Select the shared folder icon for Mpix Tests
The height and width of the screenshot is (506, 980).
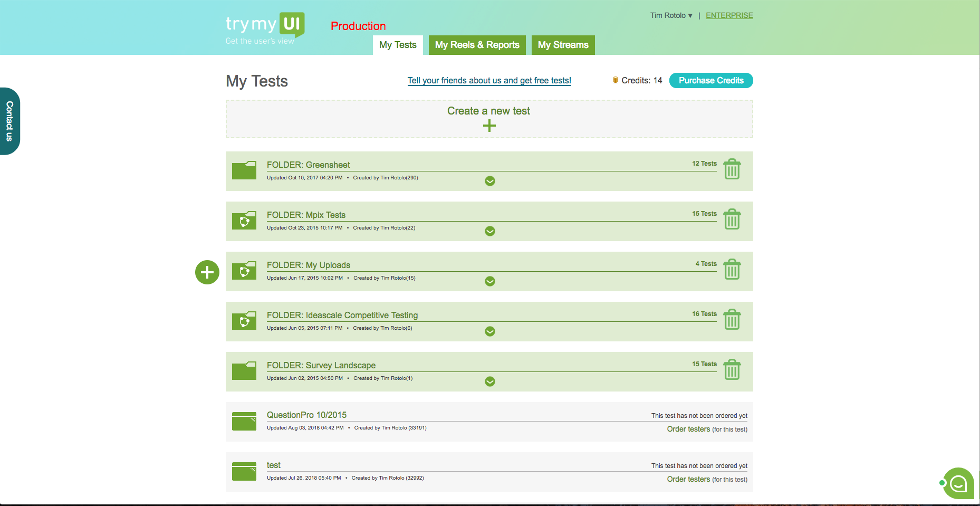(x=244, y=221)
